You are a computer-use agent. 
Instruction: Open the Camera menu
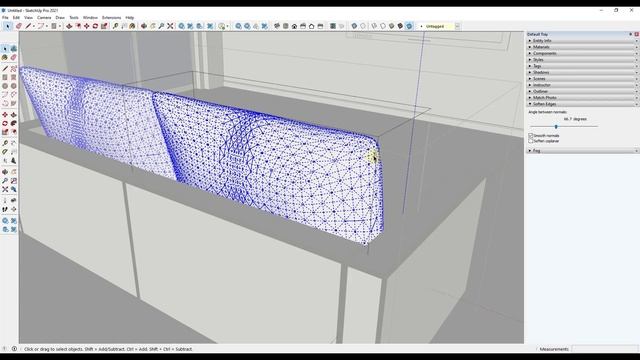coord(44,18)
